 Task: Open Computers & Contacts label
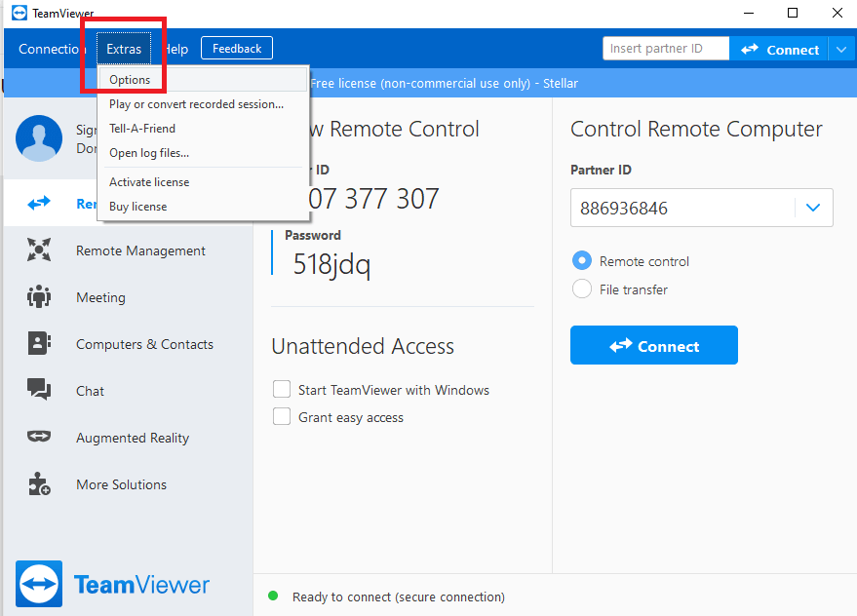click(144, 344)
